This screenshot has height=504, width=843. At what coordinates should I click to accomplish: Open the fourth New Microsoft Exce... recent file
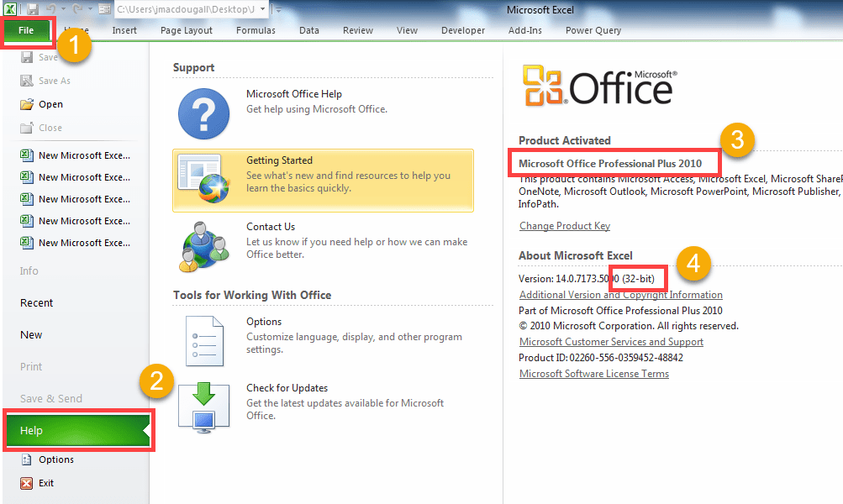coord(76,221)
